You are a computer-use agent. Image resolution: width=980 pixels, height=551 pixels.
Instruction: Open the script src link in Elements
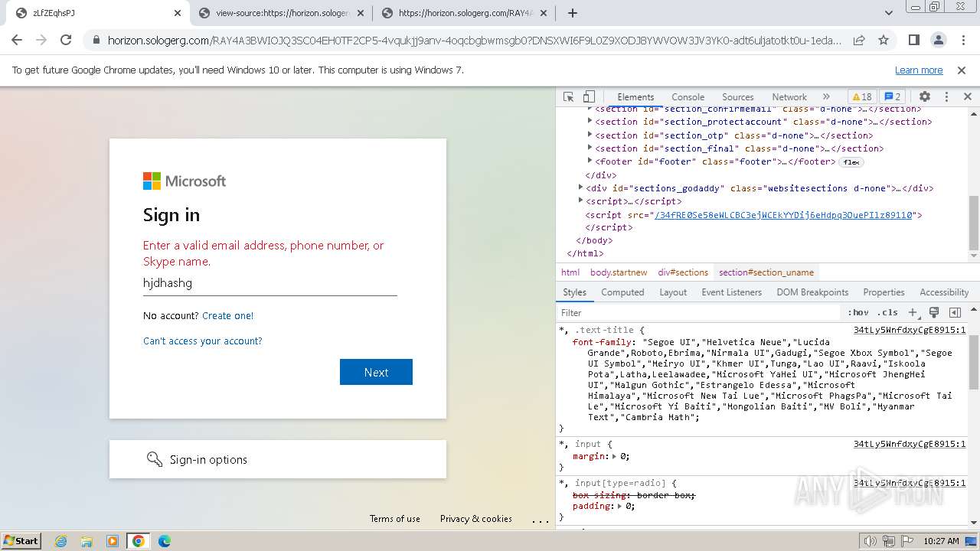tap(784, 215)
